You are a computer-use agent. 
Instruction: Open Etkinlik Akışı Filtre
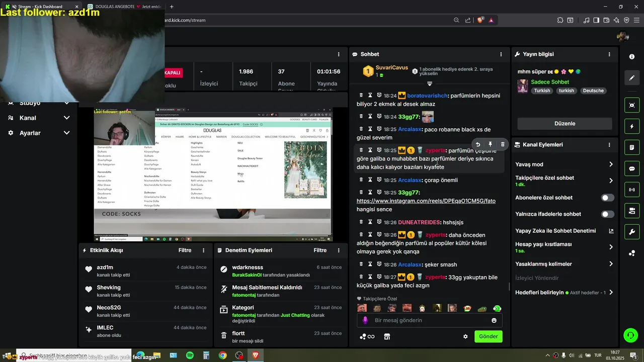tap(185, 250)
